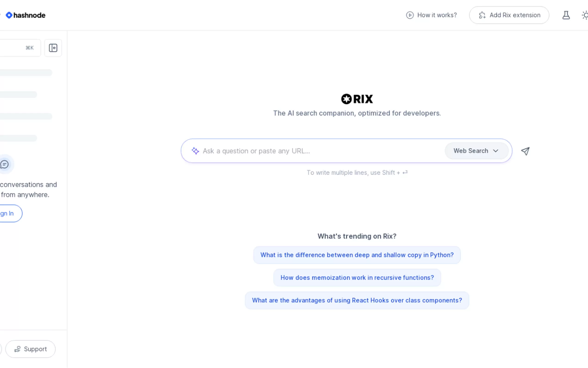Screen dimensions: 588x368
Task: Collapse the sidebar panel
Action: [53, 48]
